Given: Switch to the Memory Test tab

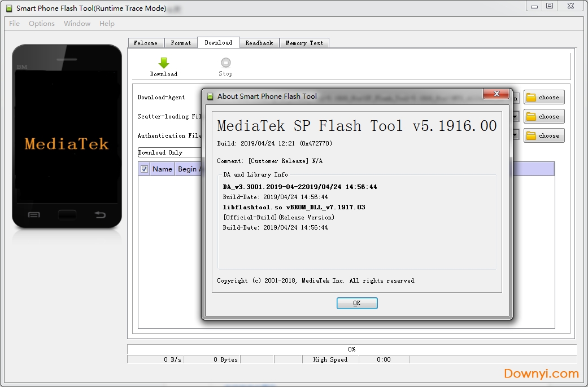Looking at the screenshot, I should 304,42.
